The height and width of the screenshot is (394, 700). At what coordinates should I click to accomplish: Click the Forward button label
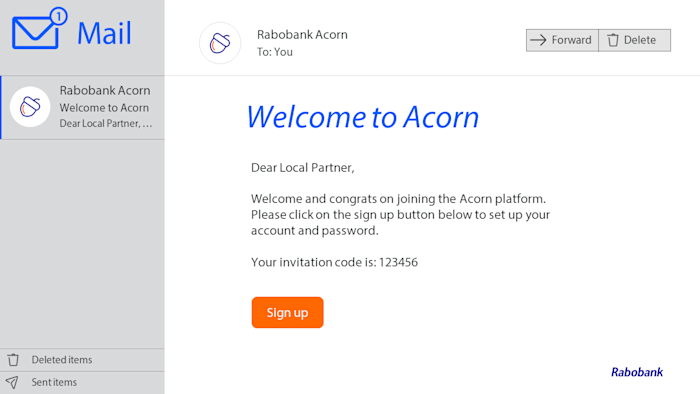571,40
